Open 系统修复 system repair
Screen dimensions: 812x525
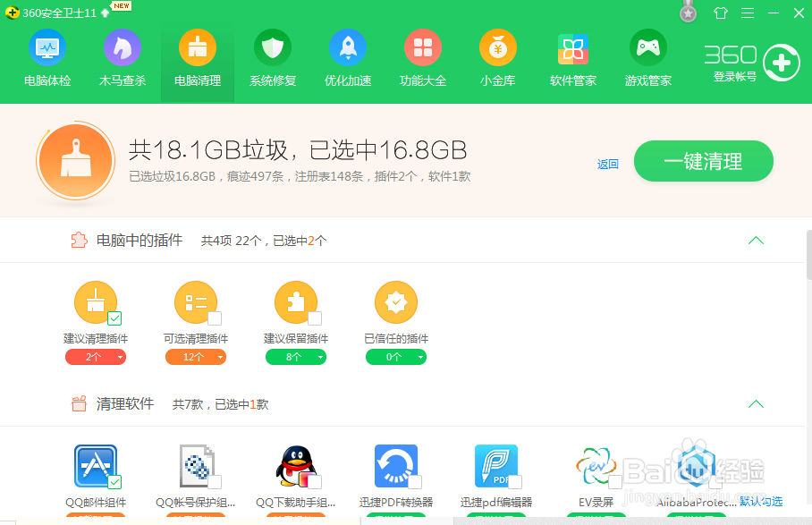(273, 58)
